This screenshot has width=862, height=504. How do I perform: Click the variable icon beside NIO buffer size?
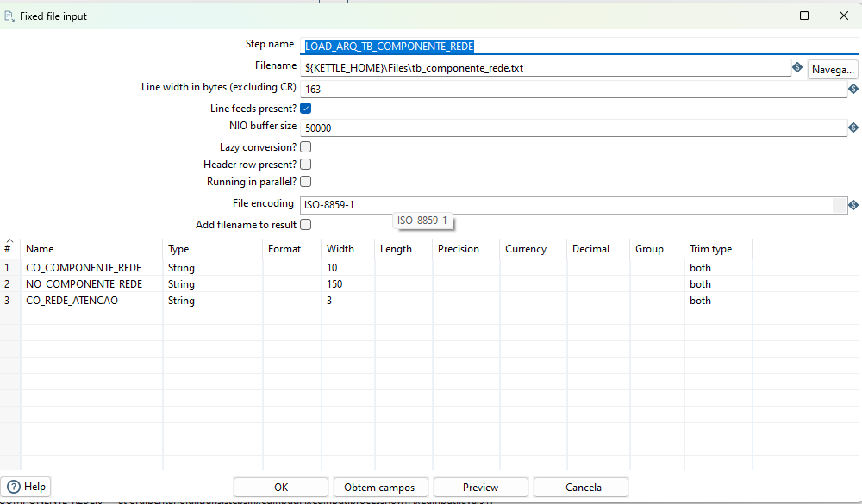(x=853, y=128)
